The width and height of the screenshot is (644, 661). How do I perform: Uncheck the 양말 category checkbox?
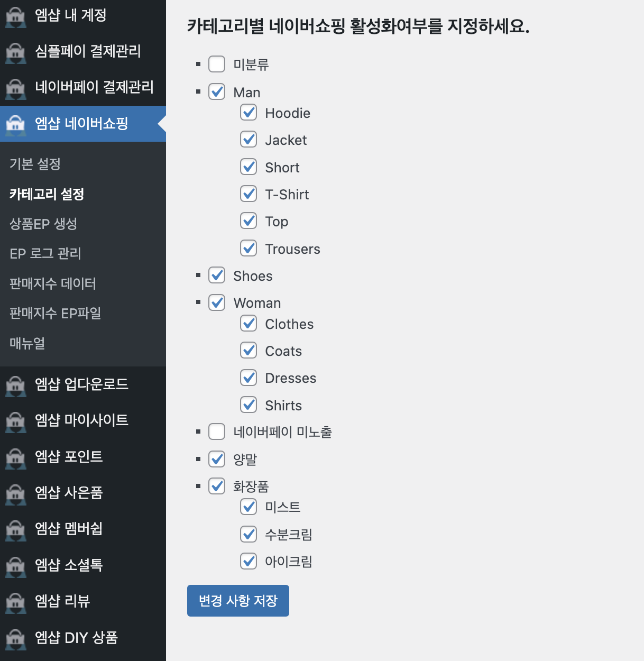click(217, 459)
